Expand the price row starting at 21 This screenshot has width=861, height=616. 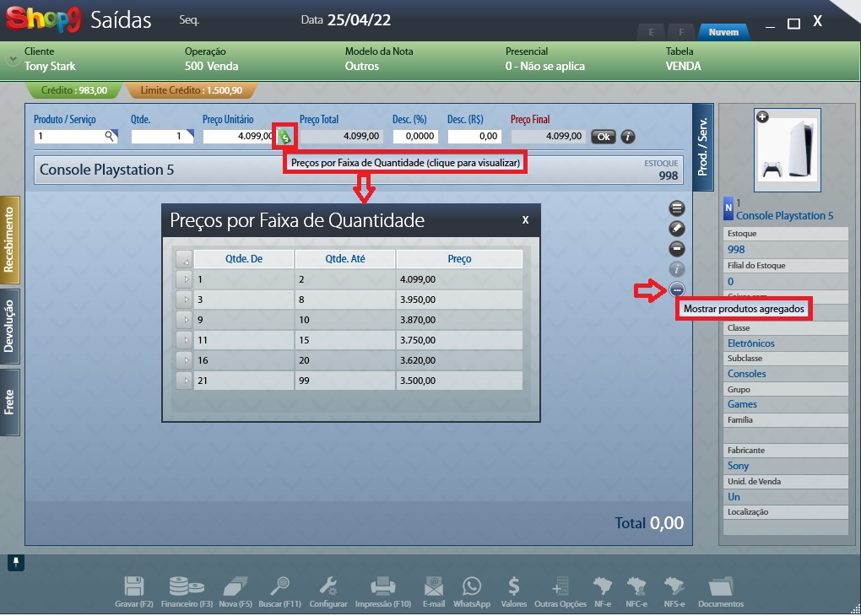coord(184,381)
